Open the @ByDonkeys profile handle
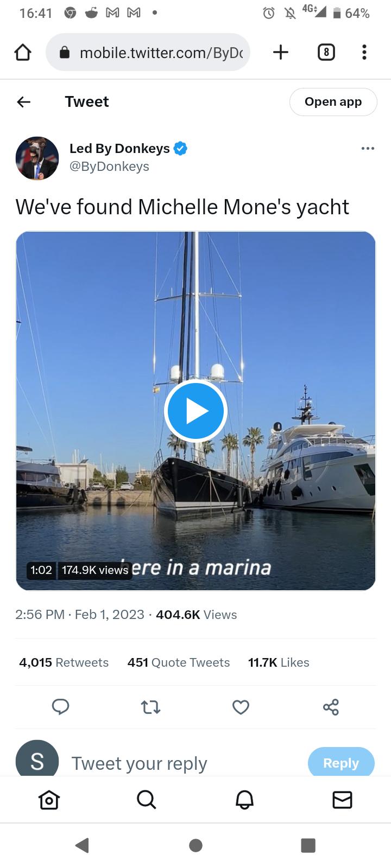The height and width of the screenshot is (868, 391). [x=110, y=167]
